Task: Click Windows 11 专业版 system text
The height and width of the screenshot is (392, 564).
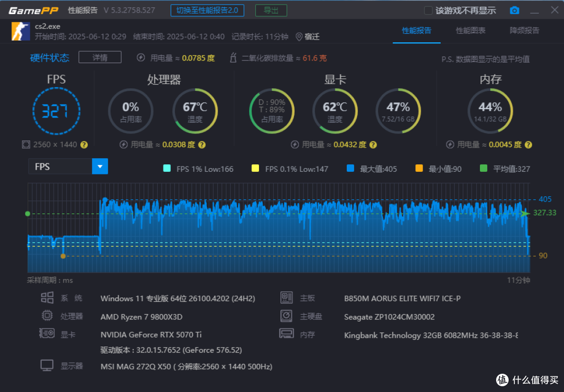Action: pyautogui.click(x=178, y=299)
